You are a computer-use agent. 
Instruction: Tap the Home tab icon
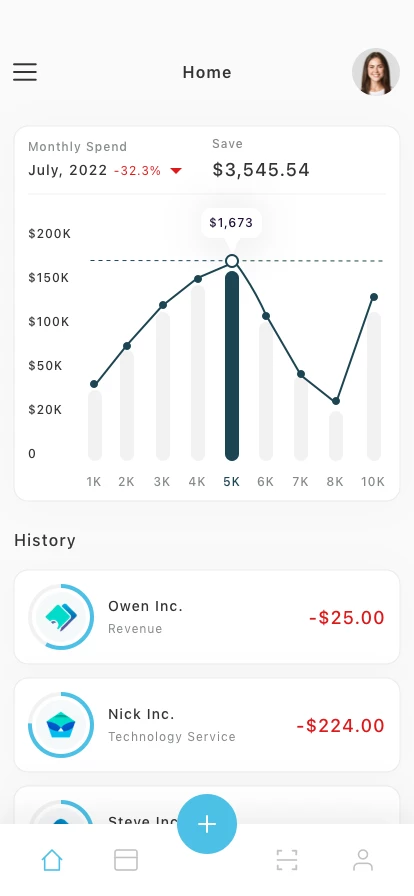tap(51, 859)
